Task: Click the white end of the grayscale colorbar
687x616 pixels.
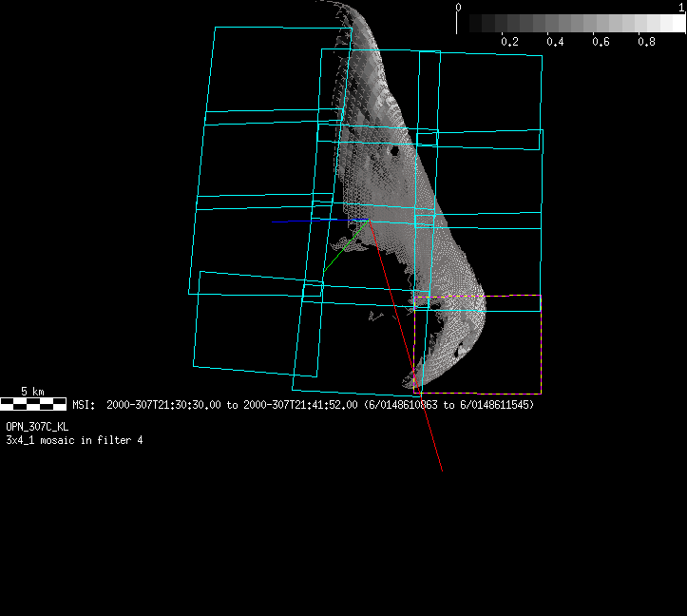Action: click(676, 24)
